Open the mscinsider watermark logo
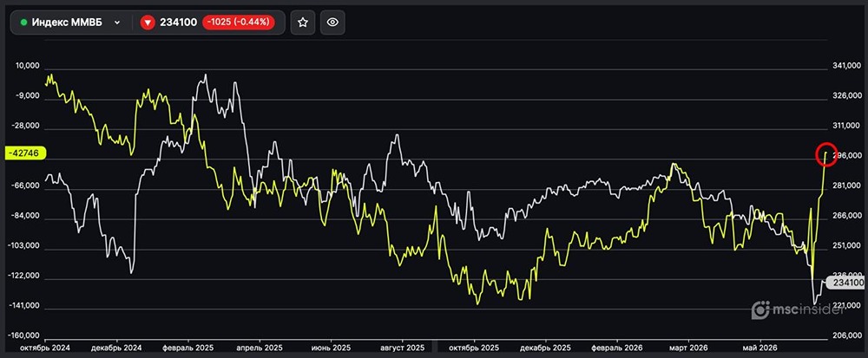 (798, 310)
